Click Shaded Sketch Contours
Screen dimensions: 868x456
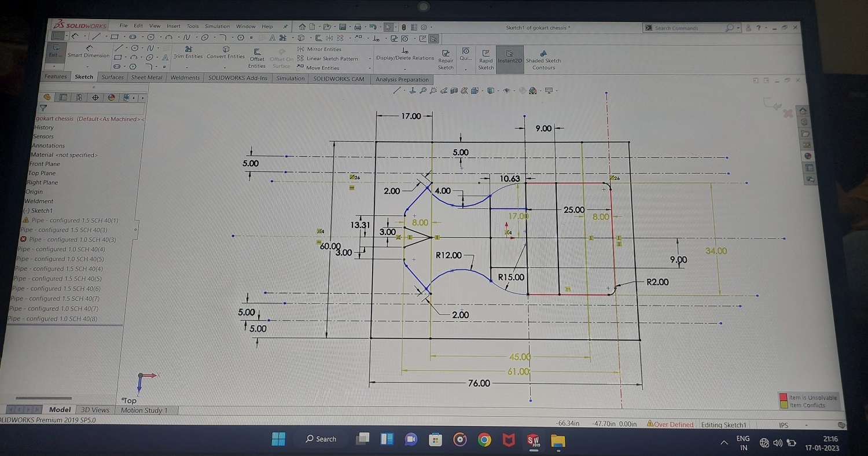(x=543, y=60)
